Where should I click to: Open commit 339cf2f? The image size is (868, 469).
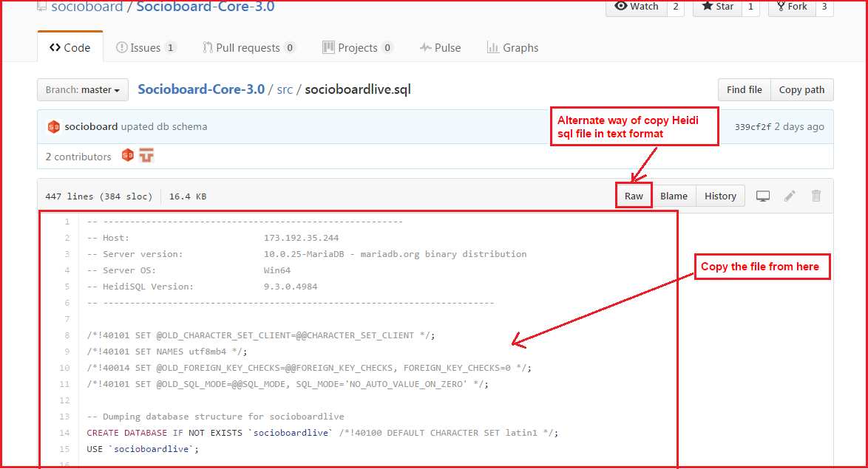coord(753,126)
